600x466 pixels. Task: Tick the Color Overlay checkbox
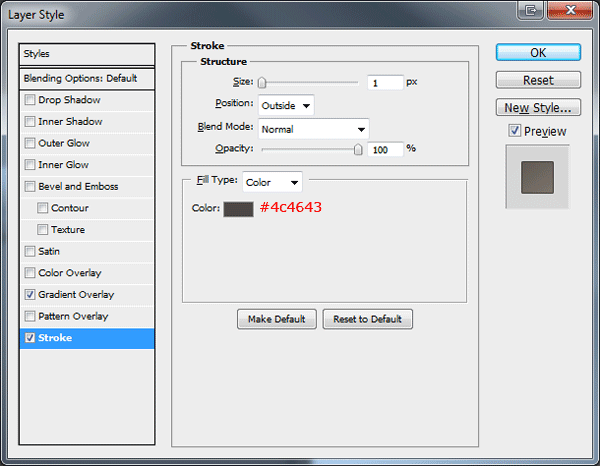tap(30, 273)
